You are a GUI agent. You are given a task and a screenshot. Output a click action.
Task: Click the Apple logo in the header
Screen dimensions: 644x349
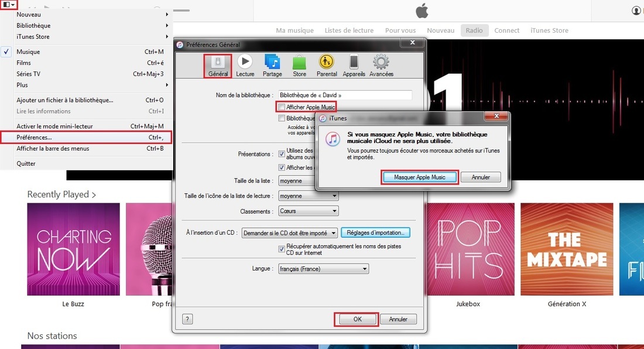[x=422, y=11]
